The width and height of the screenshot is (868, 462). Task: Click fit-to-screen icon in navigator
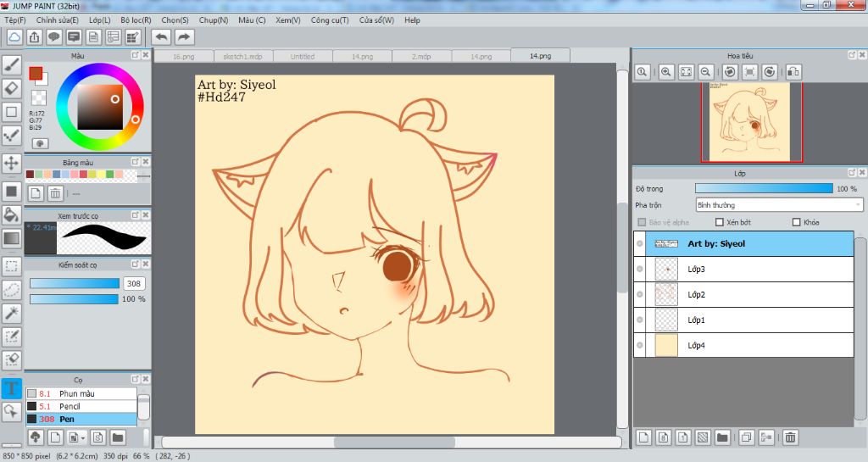click(686, 72)
